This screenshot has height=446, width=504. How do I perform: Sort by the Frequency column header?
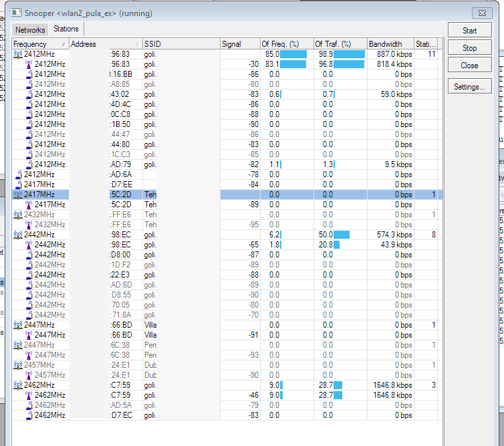[x=39, y=44]
